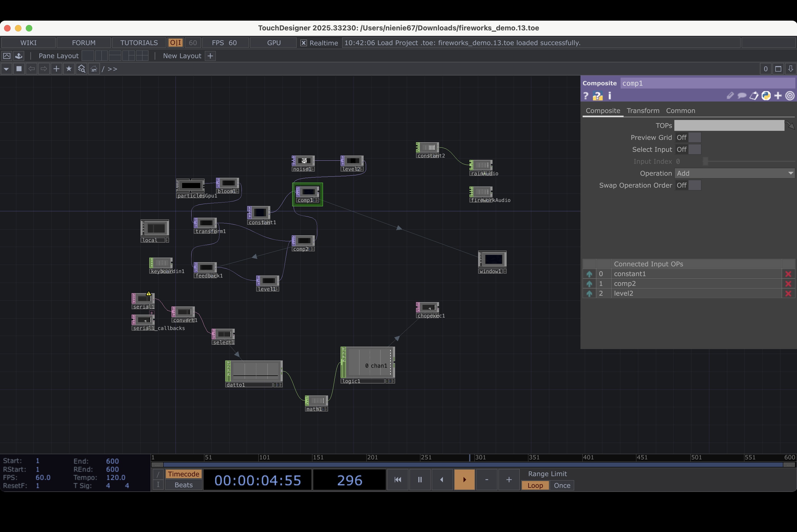Click the timeline range bar
The image size is (797, 532).
473,464
